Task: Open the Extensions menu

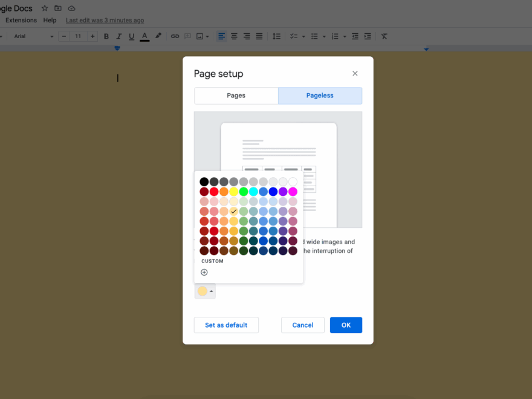Action: pyautogui.click(x=21, y=20)
